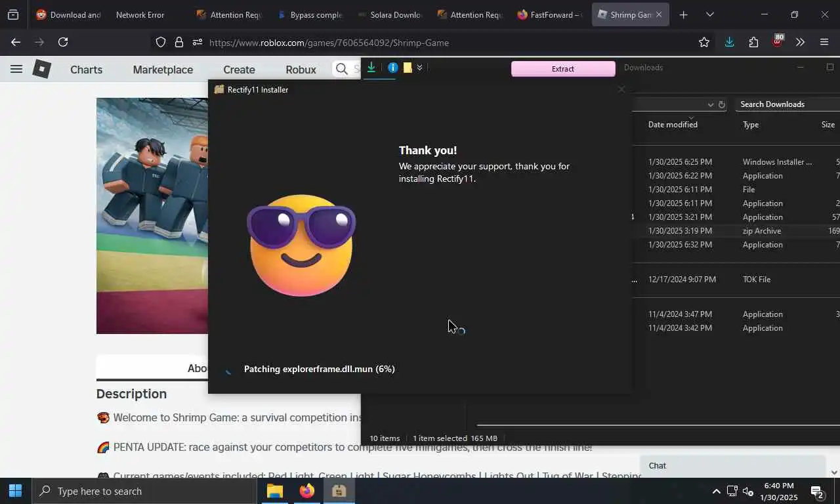Close the Rectify11 Installer window
Viewport: 840px width, 504px height.
[621, 89]
